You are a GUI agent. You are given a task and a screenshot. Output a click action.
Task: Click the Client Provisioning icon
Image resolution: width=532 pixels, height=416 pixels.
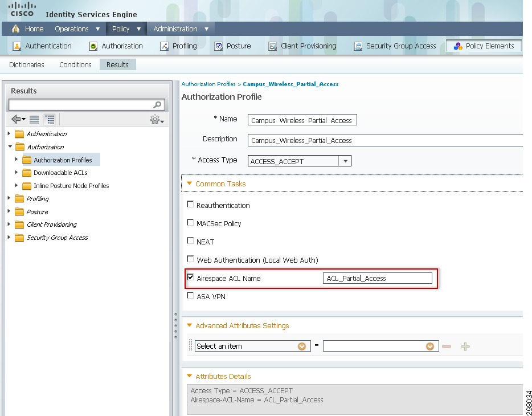272,46
